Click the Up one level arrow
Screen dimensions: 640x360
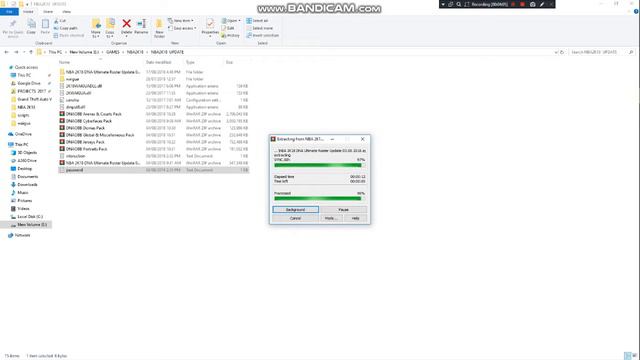(x=31, y=52)
